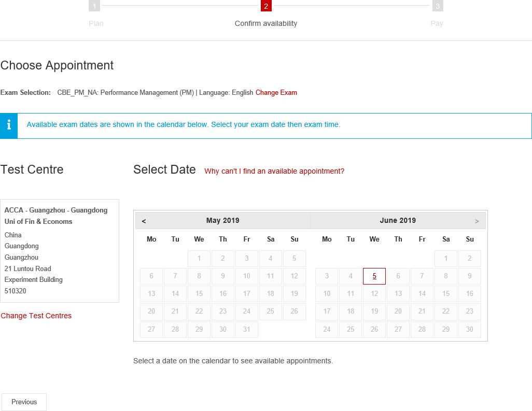Click the Change Exam link
The width and height of the screenshot is (532, 411).
[276, 93]
